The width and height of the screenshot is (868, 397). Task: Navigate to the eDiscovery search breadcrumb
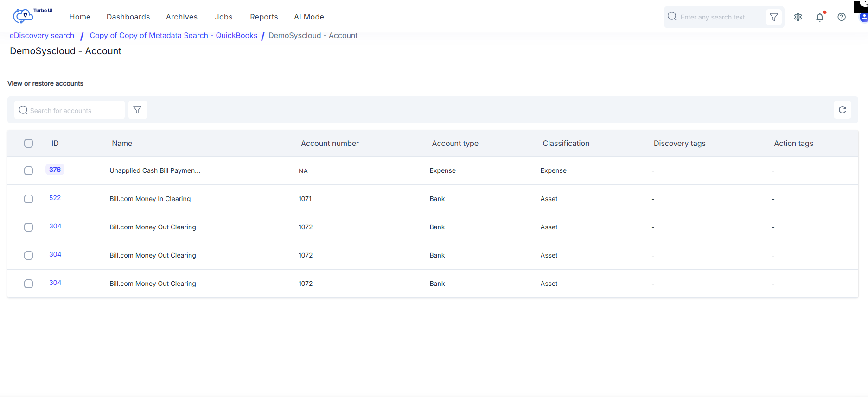(42, 36)
